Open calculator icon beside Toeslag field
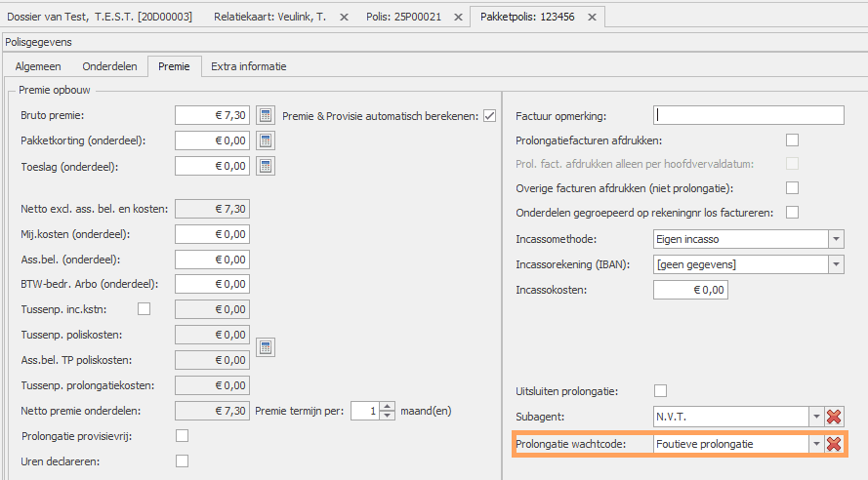 pos(266,166)
